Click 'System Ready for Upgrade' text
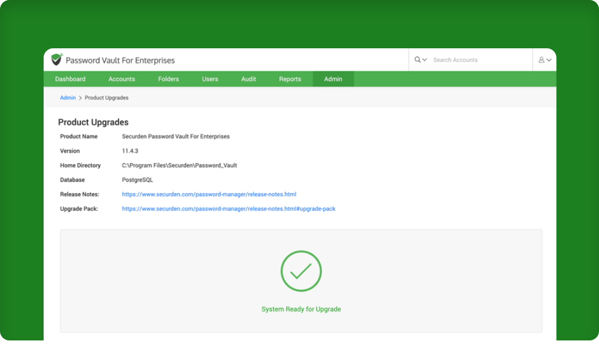Screen dimensions: 599x364 pyautogui.click(x=301, y=309)
